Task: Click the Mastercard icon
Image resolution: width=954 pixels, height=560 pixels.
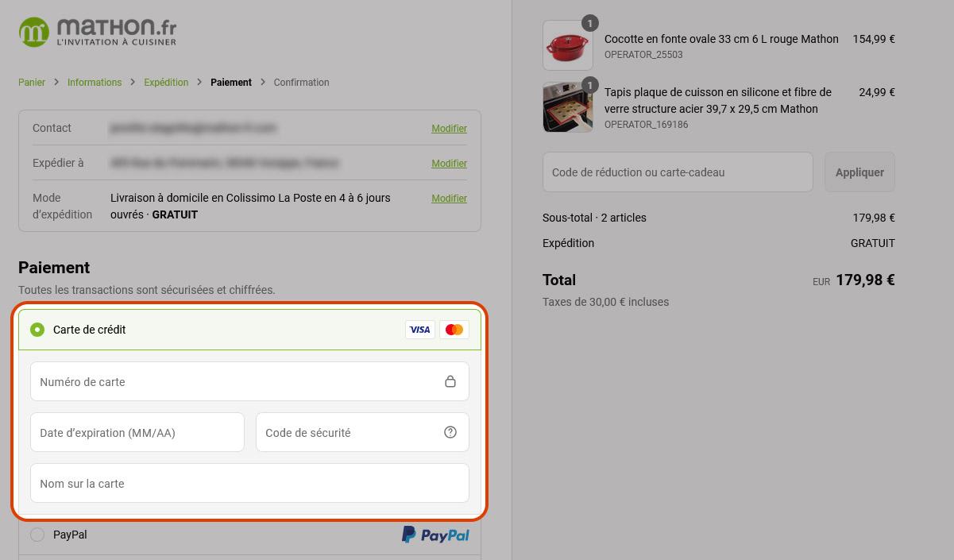Action: pos(454,330)
